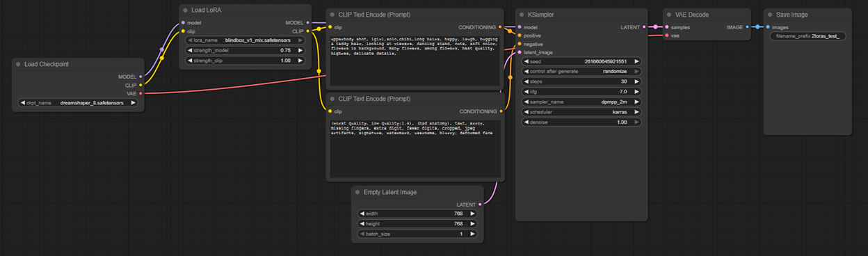Click the LATENT output socket on KSampler
The height and width of the screenshot is (256, 868).
[x=645, y=27]
